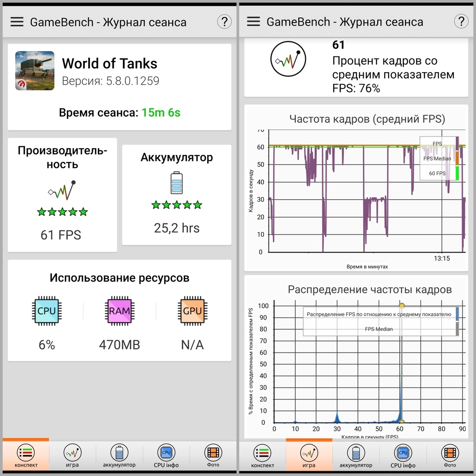Tap the World of Tanks game icon

pos(35,71)
